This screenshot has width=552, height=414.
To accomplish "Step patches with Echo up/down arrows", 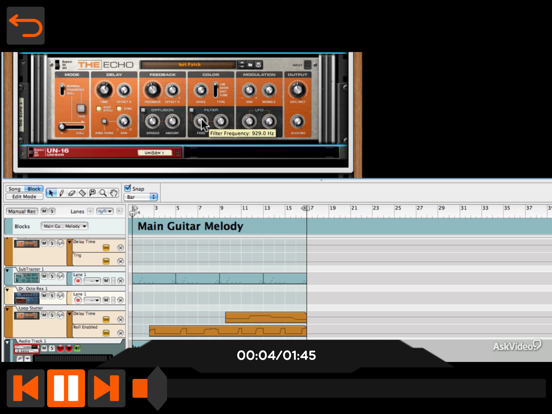I will pyautogui.click(x=242, y=65).
